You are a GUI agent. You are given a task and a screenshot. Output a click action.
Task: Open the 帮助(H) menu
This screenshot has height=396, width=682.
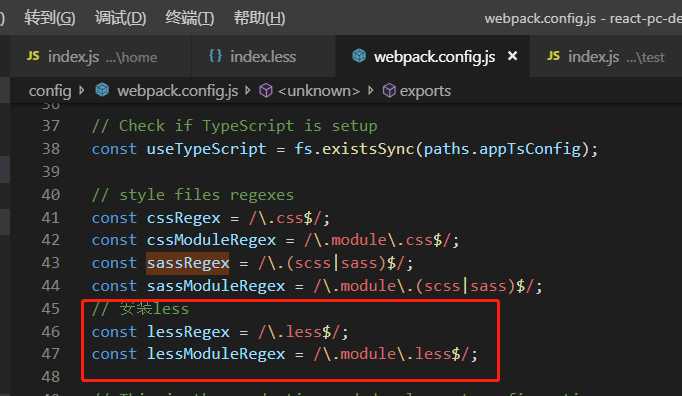[x=259, y=18]
